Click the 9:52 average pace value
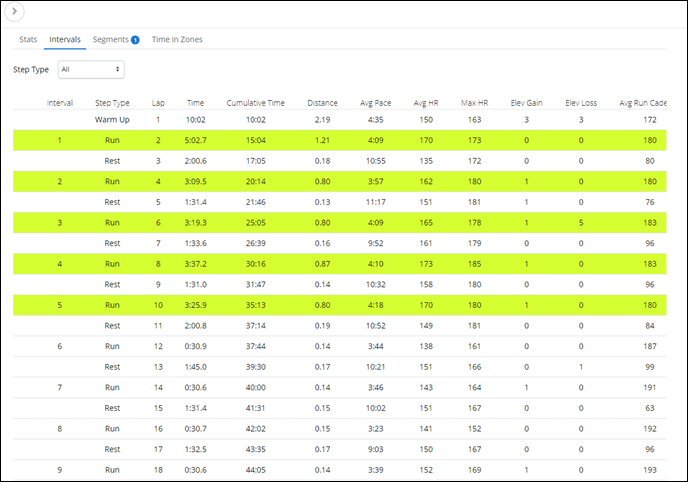The height and width of the screenshot is (482, 688). coord(376,243)
